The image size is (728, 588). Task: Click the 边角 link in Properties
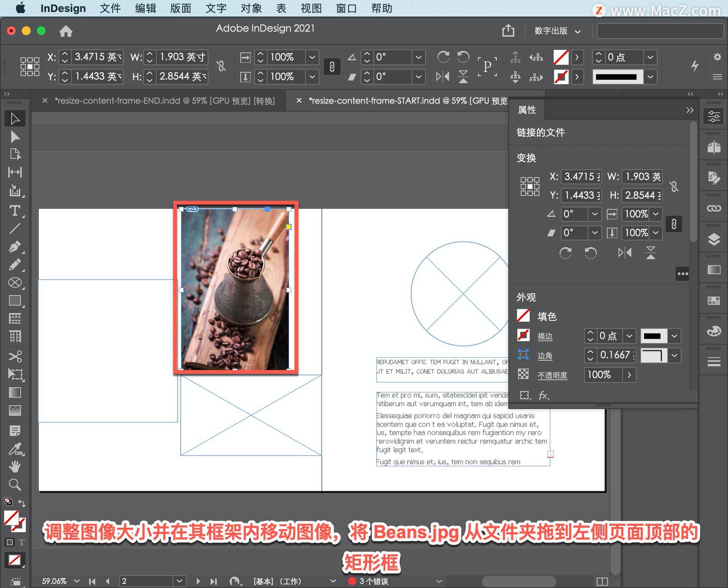coord(545,355)
